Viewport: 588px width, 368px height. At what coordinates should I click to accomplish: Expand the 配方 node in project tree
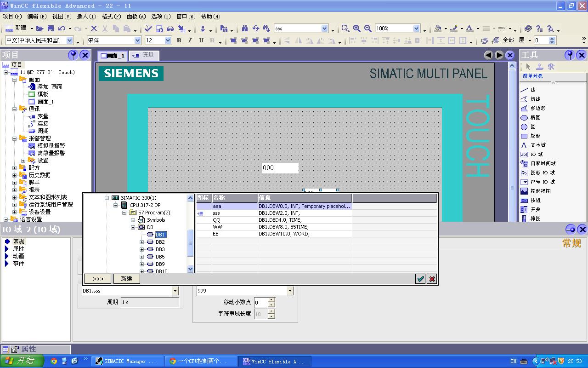tap(15, 168)
